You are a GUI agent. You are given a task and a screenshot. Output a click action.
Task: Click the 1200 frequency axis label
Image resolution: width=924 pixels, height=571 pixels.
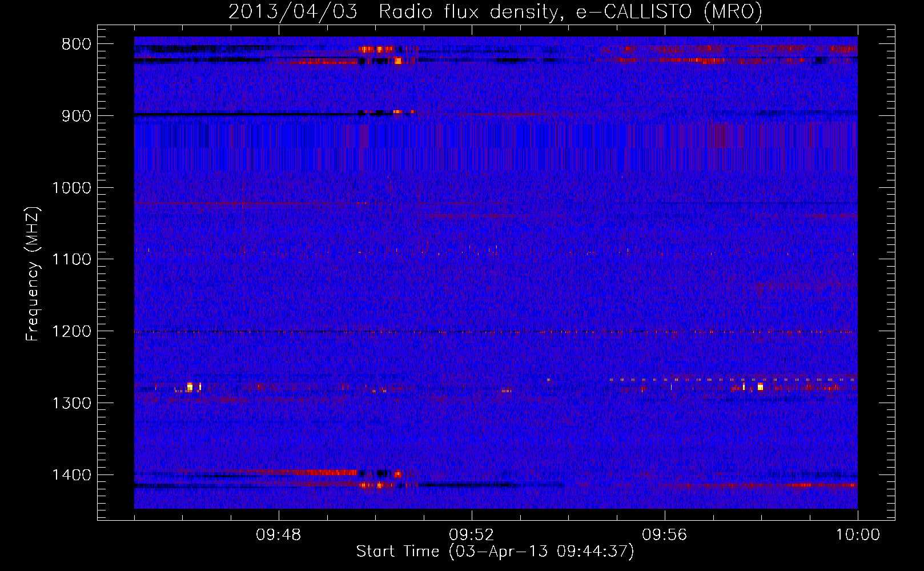[71, 331]
